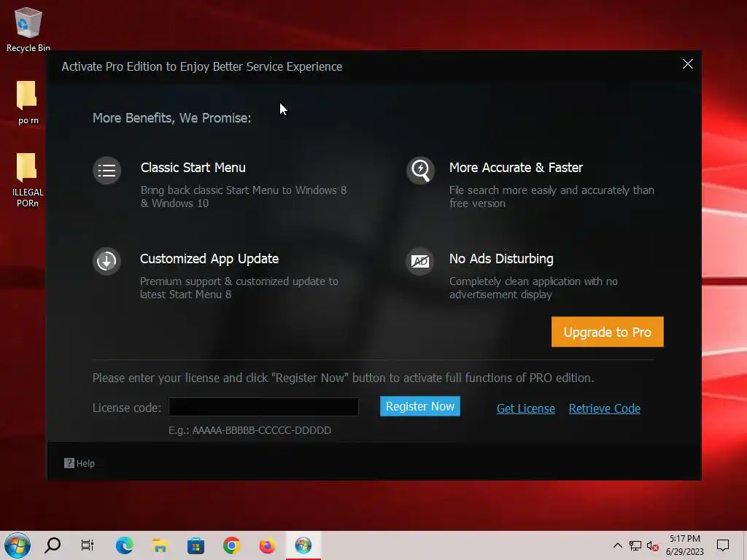
Task: Click the More Accurate & Faster search icon
Action: pos(420,170)
